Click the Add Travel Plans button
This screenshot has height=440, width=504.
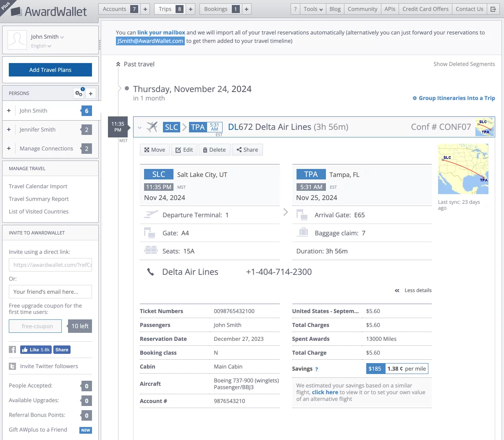tap(50, 70)
